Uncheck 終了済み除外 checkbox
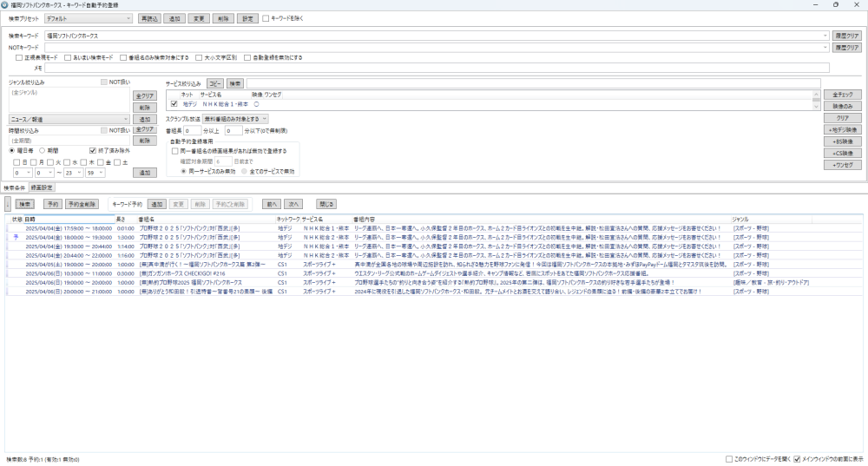This screenshot has width=868, height=466. (x=93, y=150)
